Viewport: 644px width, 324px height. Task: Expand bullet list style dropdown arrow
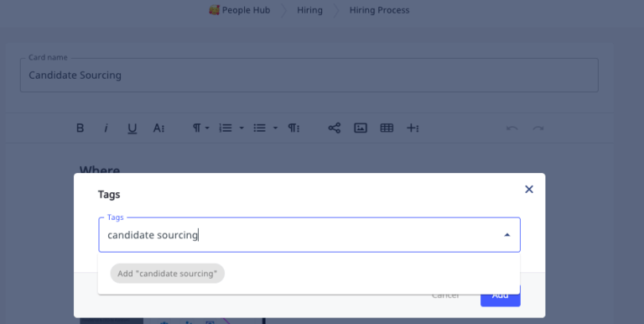click(x=275, y=128)
